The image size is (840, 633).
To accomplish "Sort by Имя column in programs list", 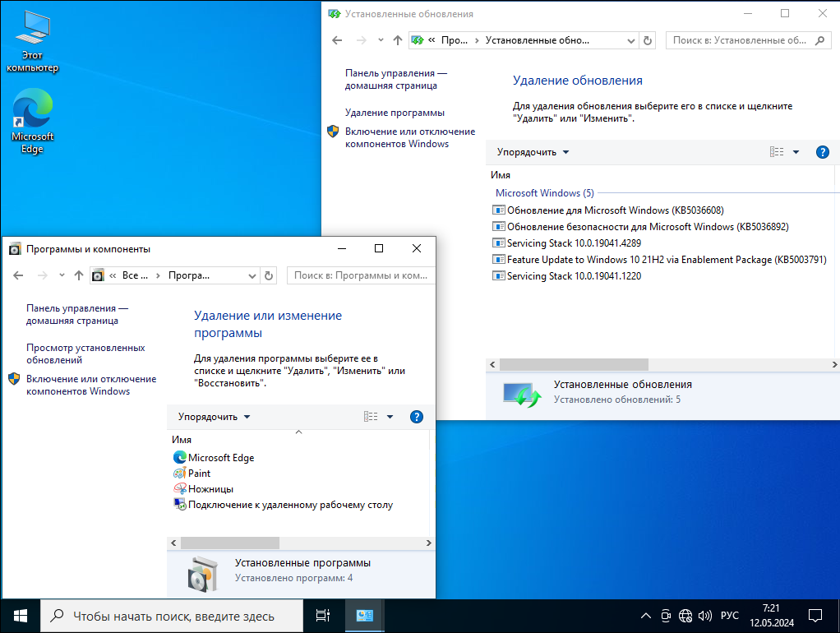I will pyautogui.click(x=182, y=440).
